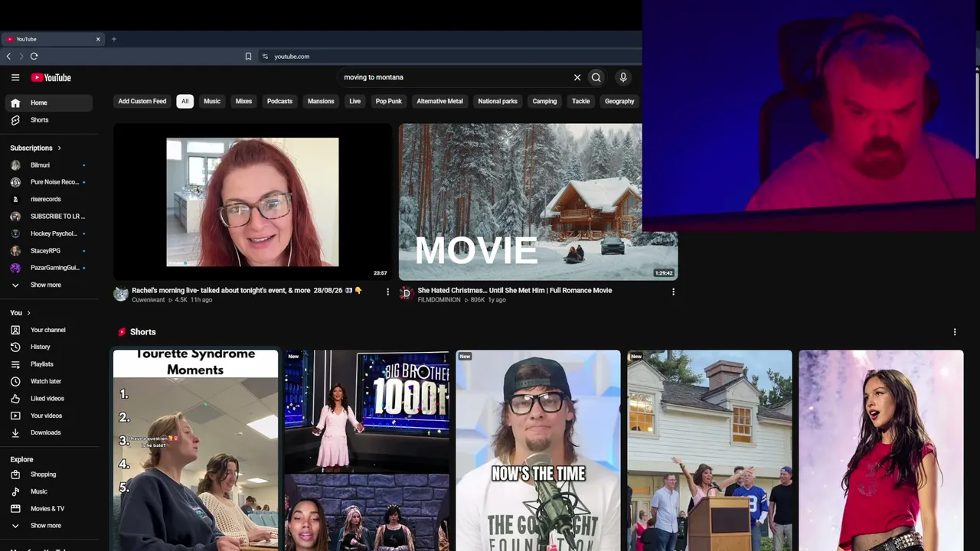Select the Camping filter chip
Viewport: 980px width, 551px height.
[544, 101]
